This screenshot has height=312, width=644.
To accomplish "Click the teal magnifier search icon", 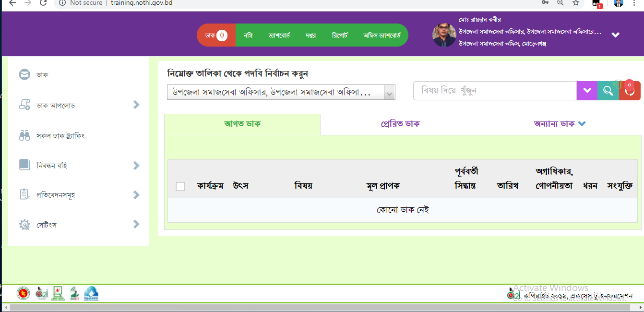I will (608, 91).
